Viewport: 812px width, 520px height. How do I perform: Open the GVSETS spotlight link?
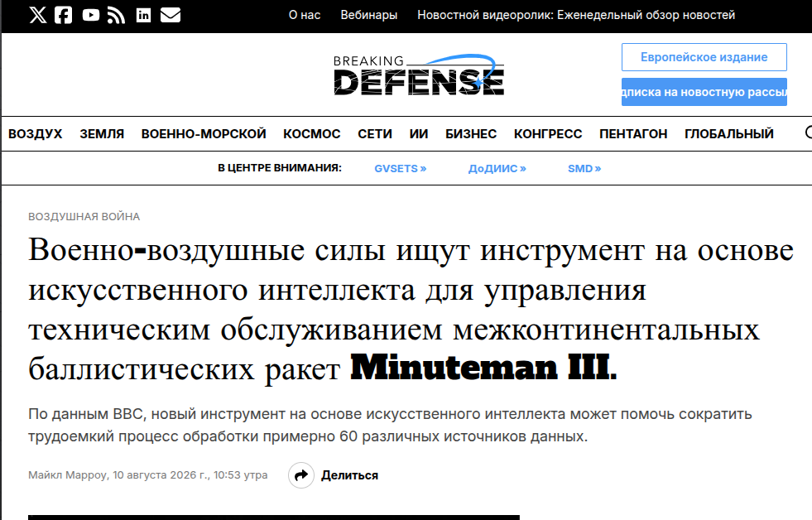point(401,168)
